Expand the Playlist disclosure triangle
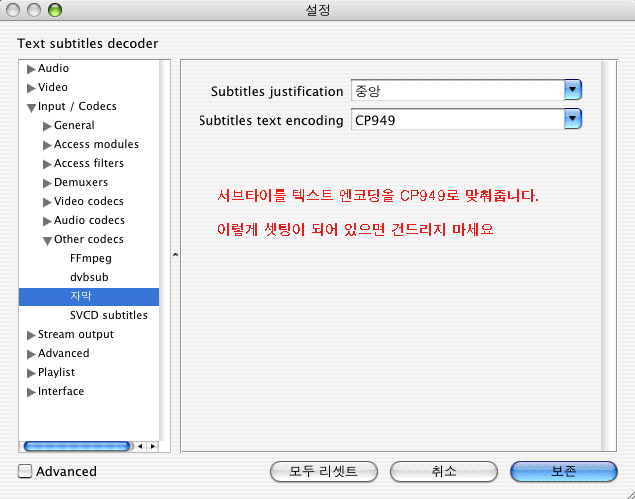This screenshot has width=635, height=499. tap(31, 373)
